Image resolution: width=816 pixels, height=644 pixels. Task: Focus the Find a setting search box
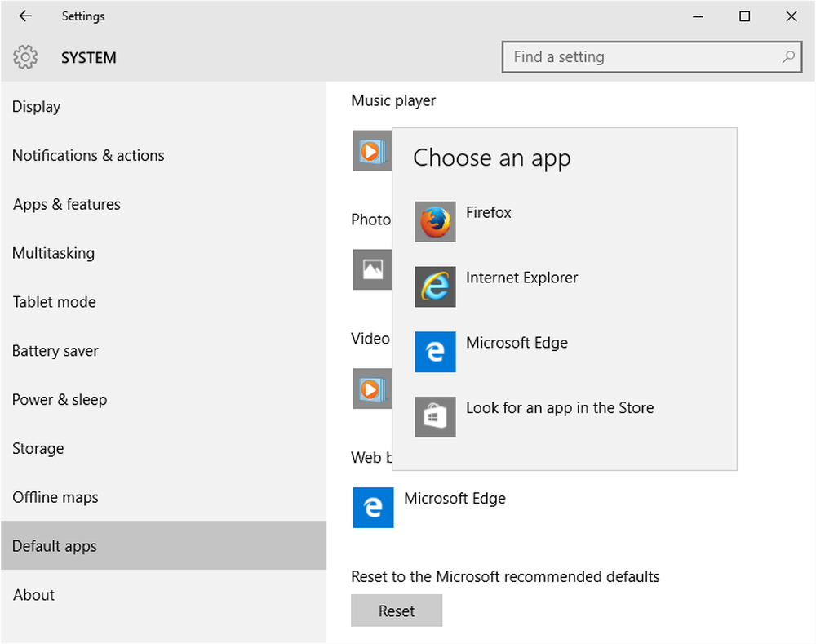tap(641, 58)
